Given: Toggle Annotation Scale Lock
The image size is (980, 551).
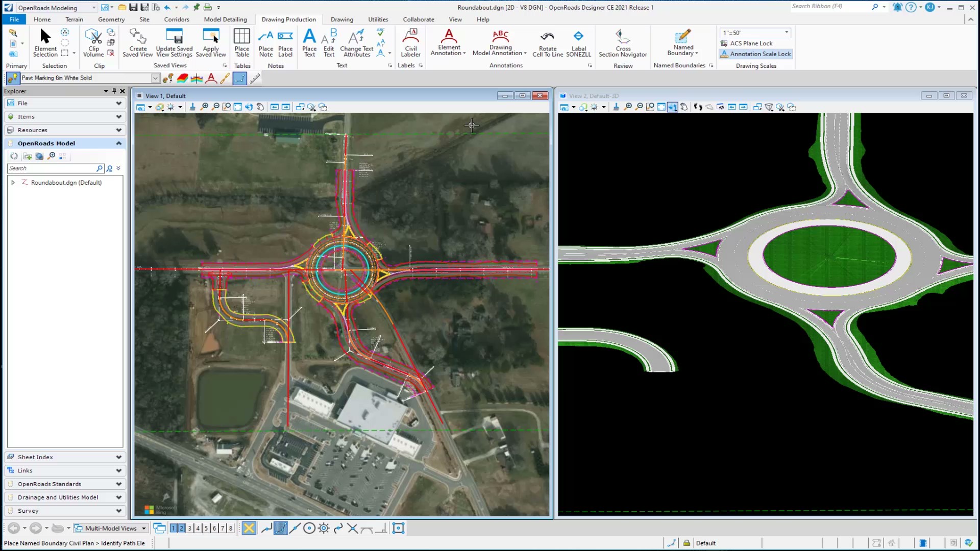Looking at the screenshot, I should tap(755, 54).
